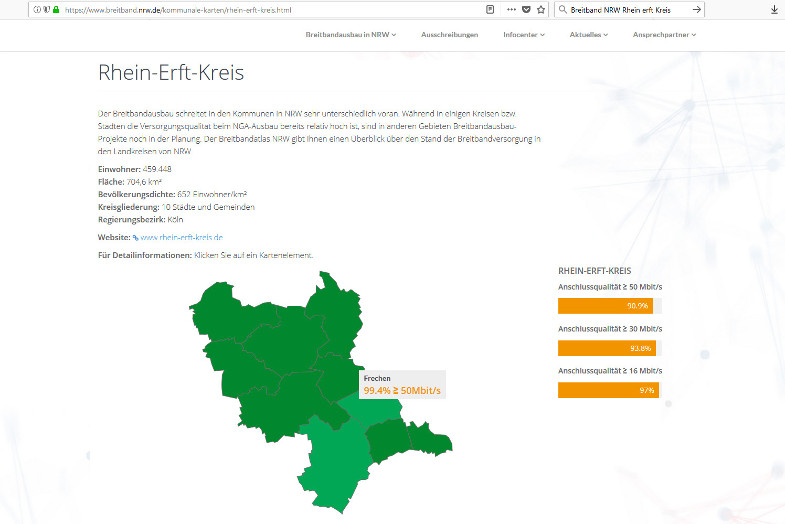Submit search with the arrow icon
Viewport: 785px width, 524px height.
696,10
